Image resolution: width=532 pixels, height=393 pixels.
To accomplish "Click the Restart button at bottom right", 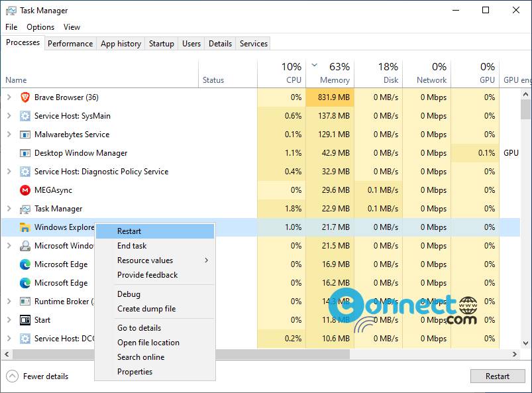I will (498, 376).
